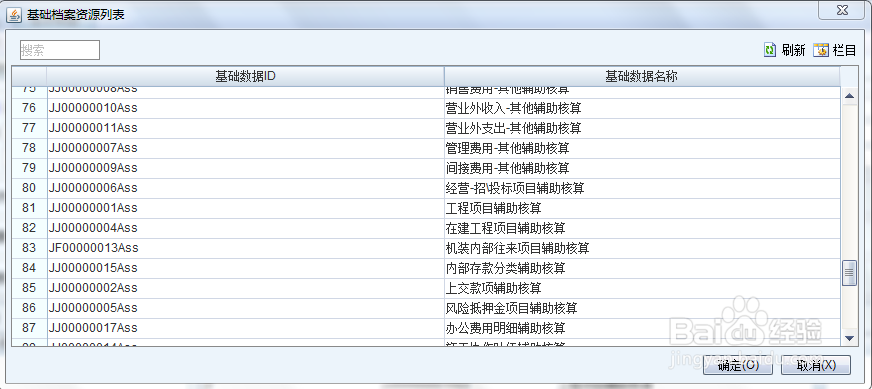
Task: Click row number 80
Action: (29, 188)
